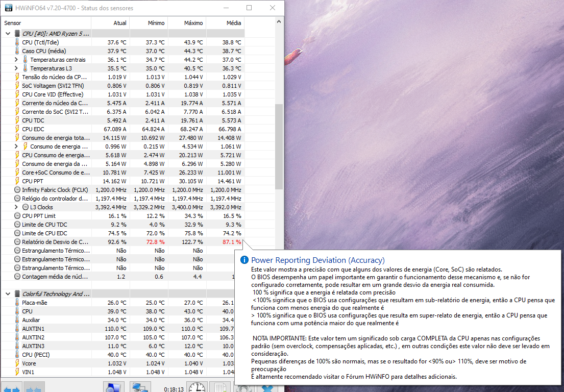
Task: Click the lightning icon of CPU EDC row
Action: (17, 129)
